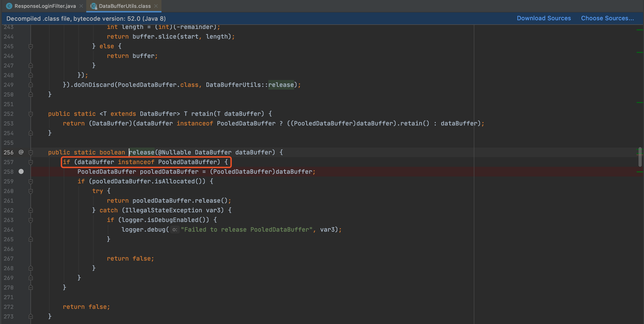
Task: Close the ResponseLoginFilter.java tab
Action: point(81,6)
